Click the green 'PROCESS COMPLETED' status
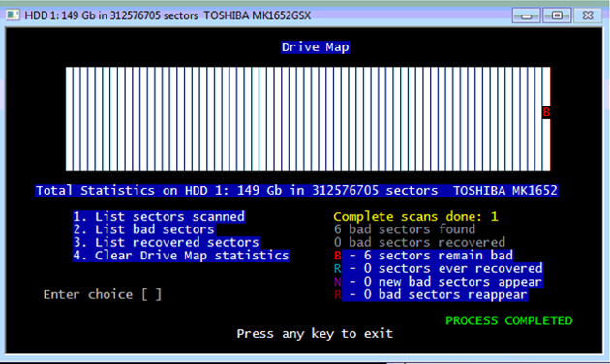Viewport: 610px width, 364px height. click(509, 320)
